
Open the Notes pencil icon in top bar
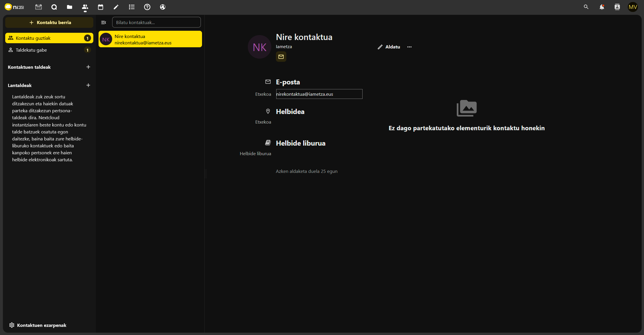pyautogui.click(x=116, y=7)
